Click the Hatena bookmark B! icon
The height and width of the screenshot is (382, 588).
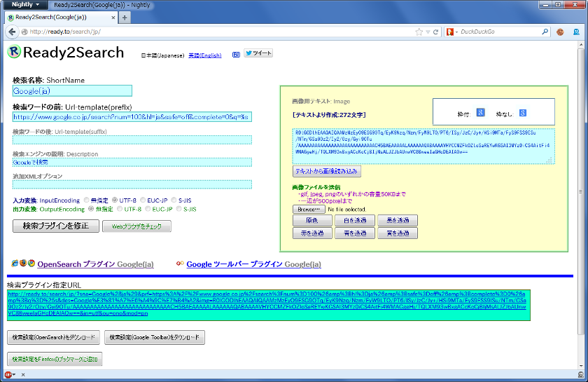(x=236, y=55)
